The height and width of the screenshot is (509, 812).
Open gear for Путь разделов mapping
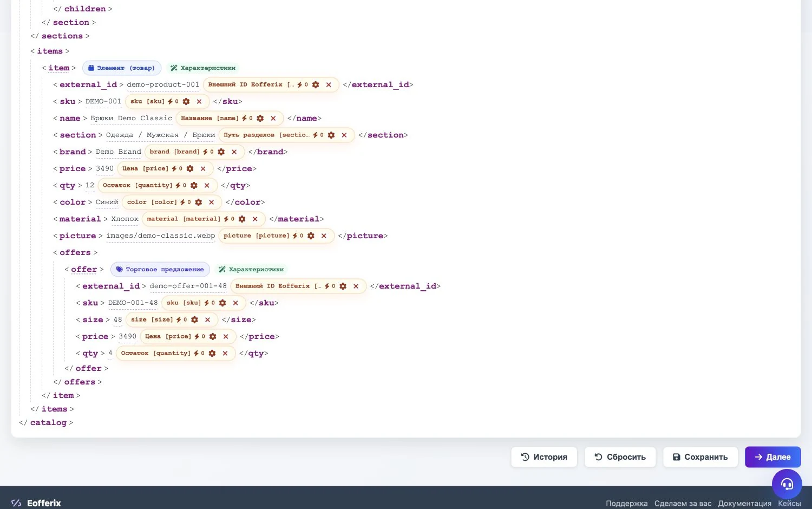point(331,135)
